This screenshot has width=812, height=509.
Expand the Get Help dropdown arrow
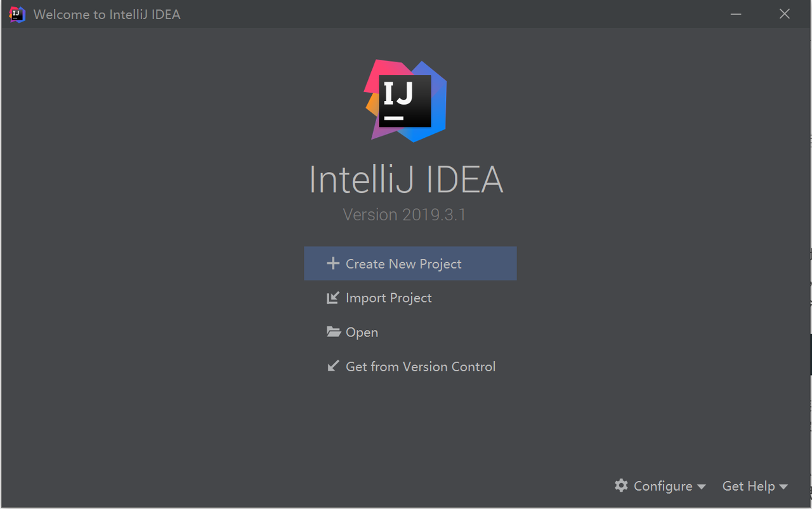click(783, 487)
